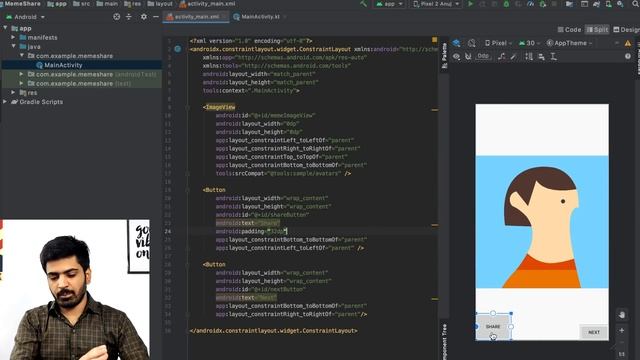Collapse the app tree node
The height and width of the screenshot is (360, 640).
coord(5,28)
